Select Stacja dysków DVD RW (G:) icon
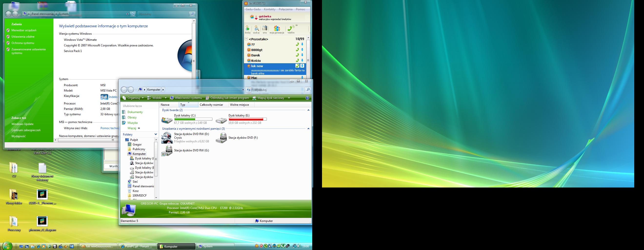644x250 pixels. (167, 151)
